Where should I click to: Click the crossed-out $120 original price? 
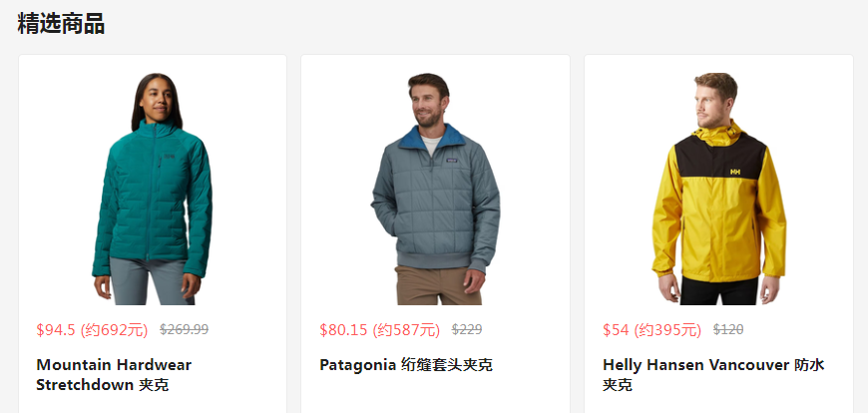click(x=728, y=330)
